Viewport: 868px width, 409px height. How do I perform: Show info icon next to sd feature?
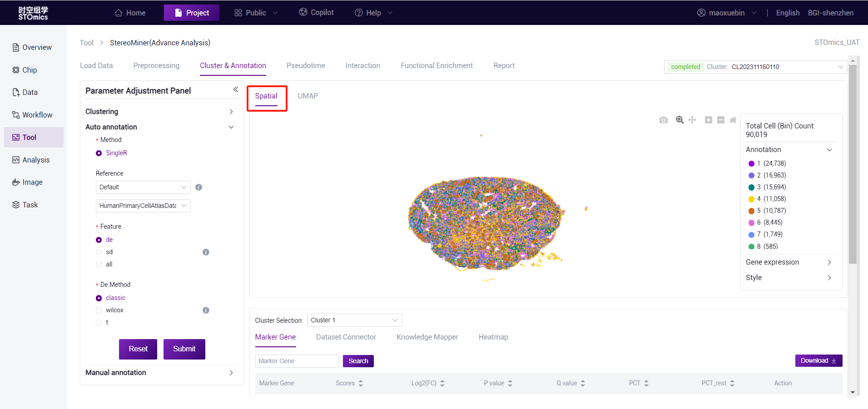pyautogui.click(x=206, y=252)
